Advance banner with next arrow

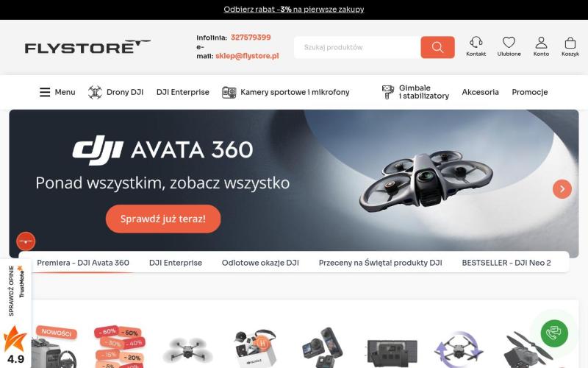pos(562,189)
